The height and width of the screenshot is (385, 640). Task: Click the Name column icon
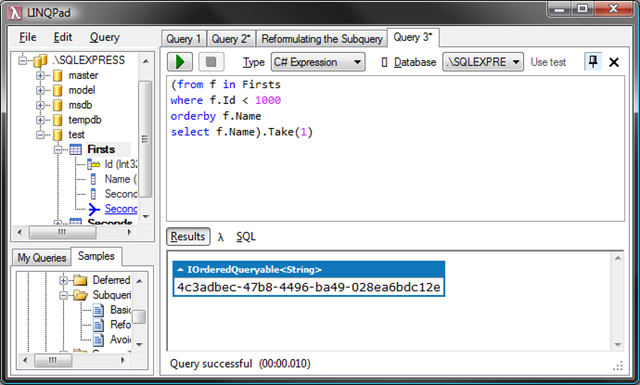(x=93, y=179)
